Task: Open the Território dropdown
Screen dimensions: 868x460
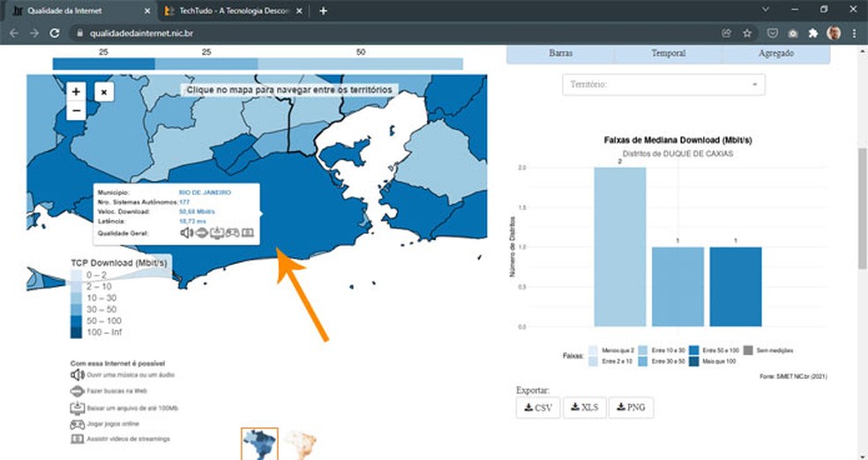Action: coord(663,85)
